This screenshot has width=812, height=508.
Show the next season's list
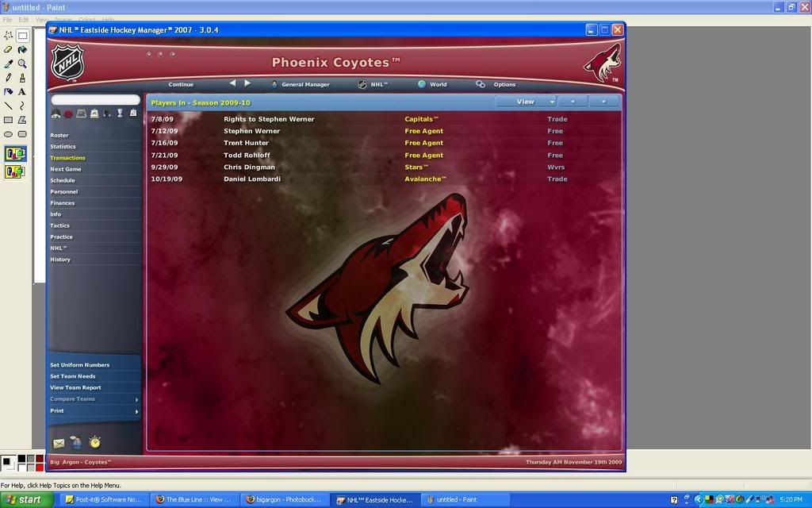[603, 102]
